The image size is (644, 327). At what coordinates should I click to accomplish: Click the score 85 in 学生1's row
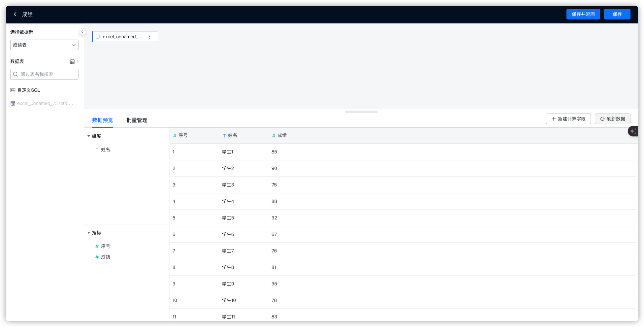point(274,152)
